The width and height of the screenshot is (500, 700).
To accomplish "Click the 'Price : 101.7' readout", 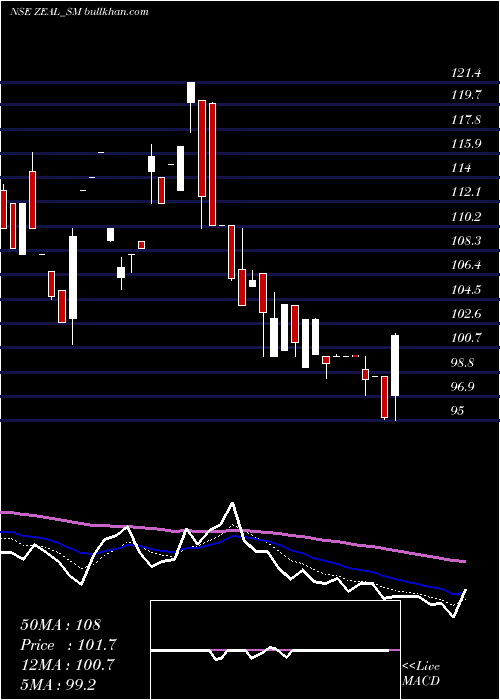I will pyautogui.click(x=68, y=645).
